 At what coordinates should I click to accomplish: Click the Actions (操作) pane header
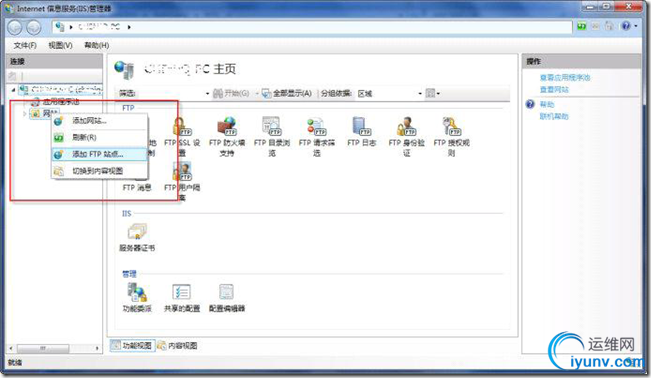click(x=581, y=61)
